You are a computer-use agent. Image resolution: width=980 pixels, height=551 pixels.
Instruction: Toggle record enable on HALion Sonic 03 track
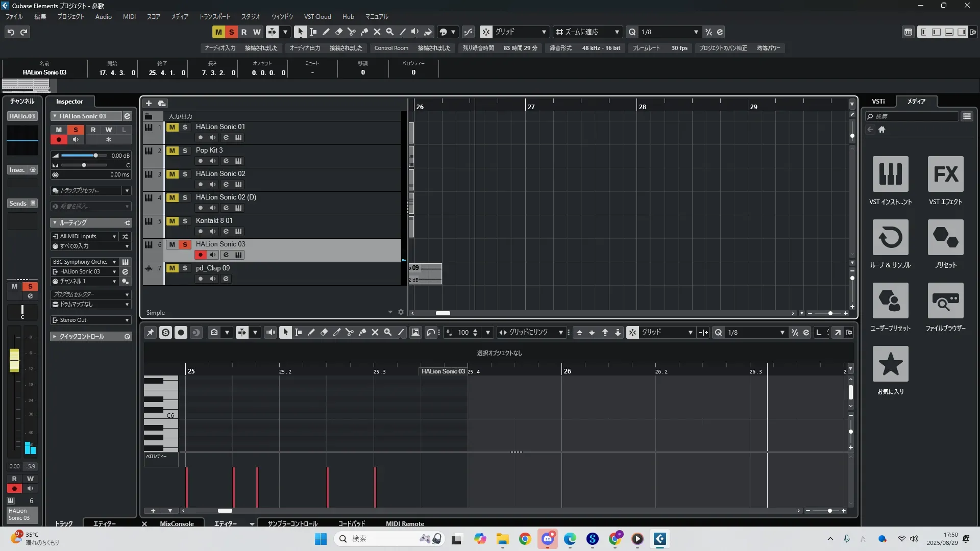click(x=201, y=255)
